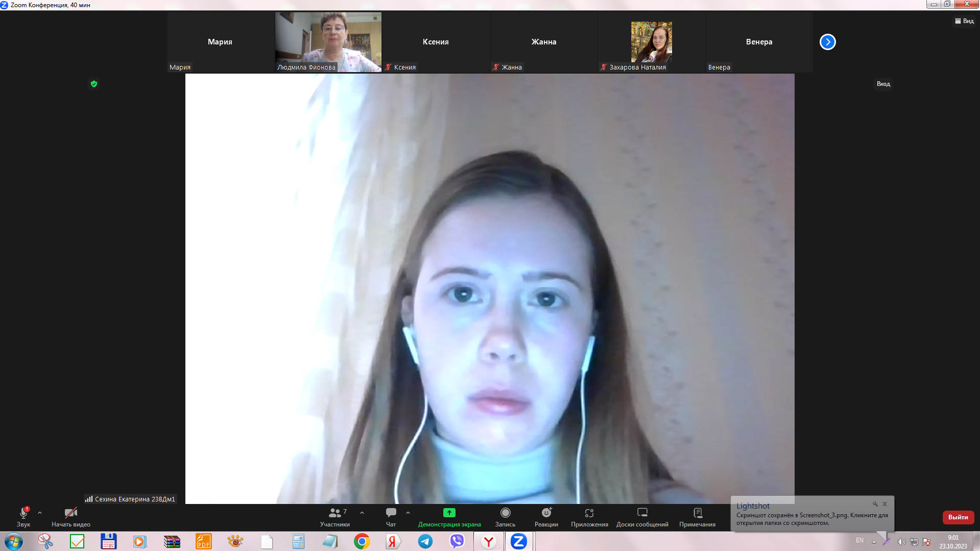Screen dimensions: 980x551
Task: Open the Reactions menu
Action: 546,513
